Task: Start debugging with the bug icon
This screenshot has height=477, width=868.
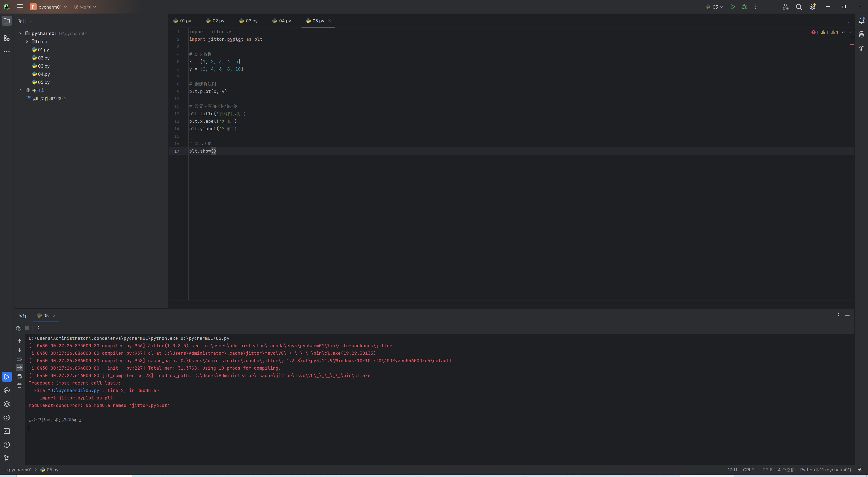Action: 744,7
